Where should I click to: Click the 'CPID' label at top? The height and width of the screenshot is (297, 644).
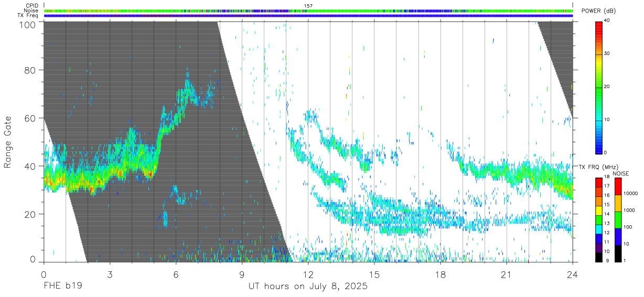tap(33, 6)
